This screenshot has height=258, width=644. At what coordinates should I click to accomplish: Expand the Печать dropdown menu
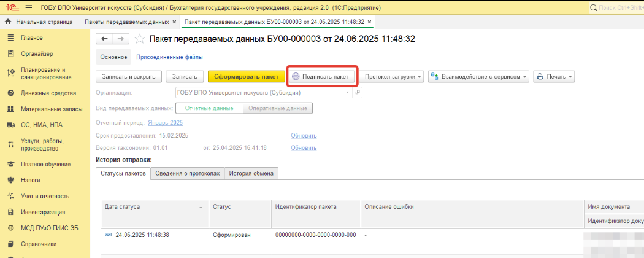coord(554,77)
